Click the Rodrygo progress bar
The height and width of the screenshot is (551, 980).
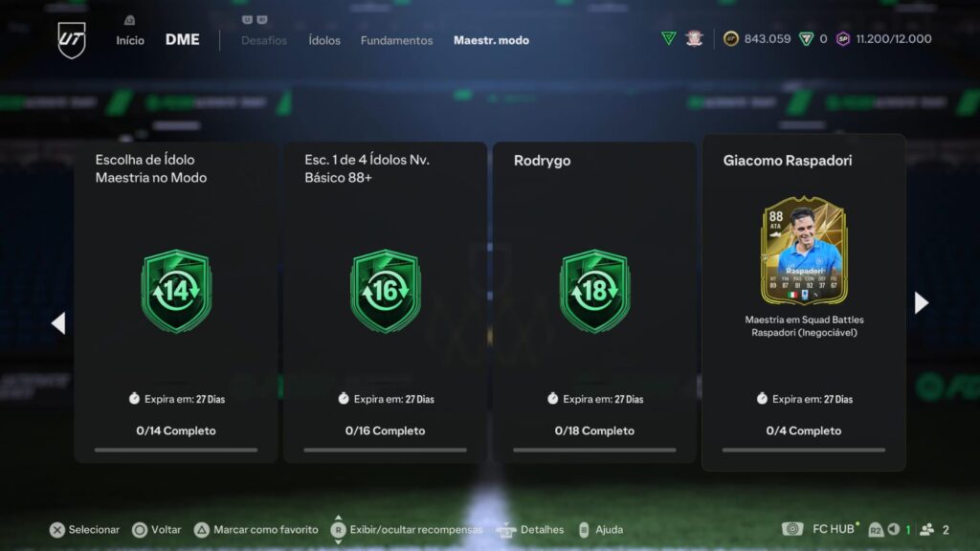[x=594, y=450]
